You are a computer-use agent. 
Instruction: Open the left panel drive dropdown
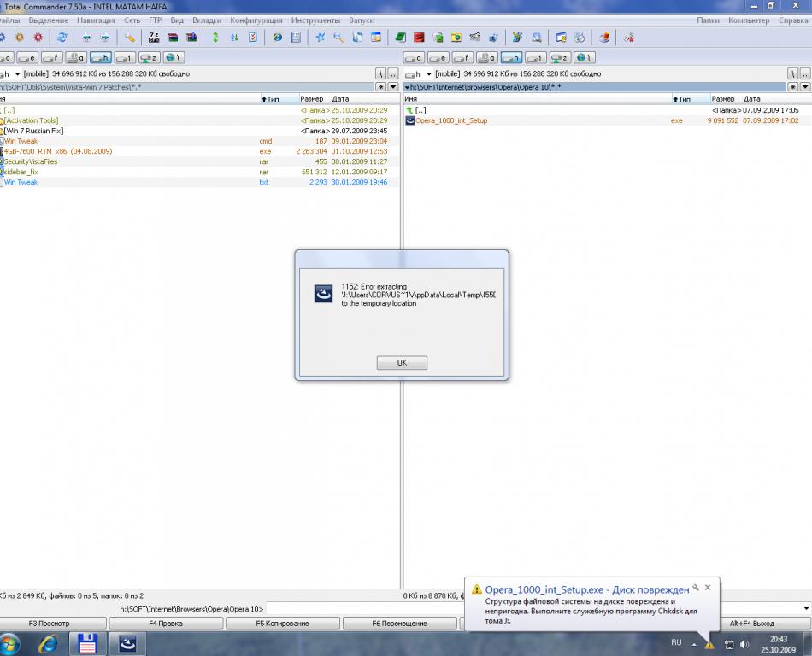click(x=10, y=74)
